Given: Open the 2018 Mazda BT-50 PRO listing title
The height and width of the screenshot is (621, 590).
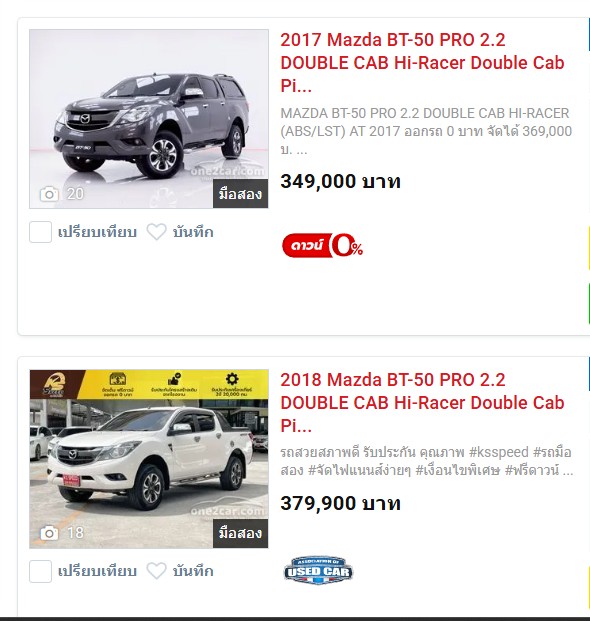Looking at the screenshot, I should click(422, 402).
